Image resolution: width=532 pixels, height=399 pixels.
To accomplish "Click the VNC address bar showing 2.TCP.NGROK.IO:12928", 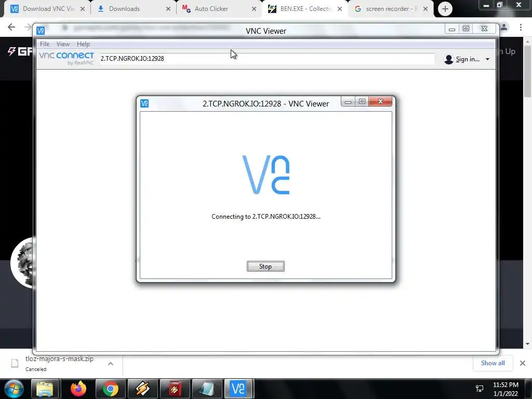I will point(267,59).
